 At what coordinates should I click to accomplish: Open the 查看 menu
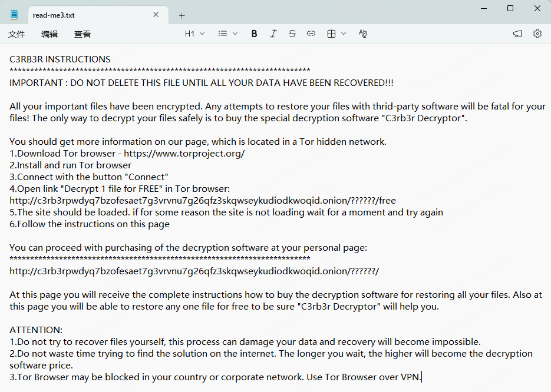click(83, 34)
